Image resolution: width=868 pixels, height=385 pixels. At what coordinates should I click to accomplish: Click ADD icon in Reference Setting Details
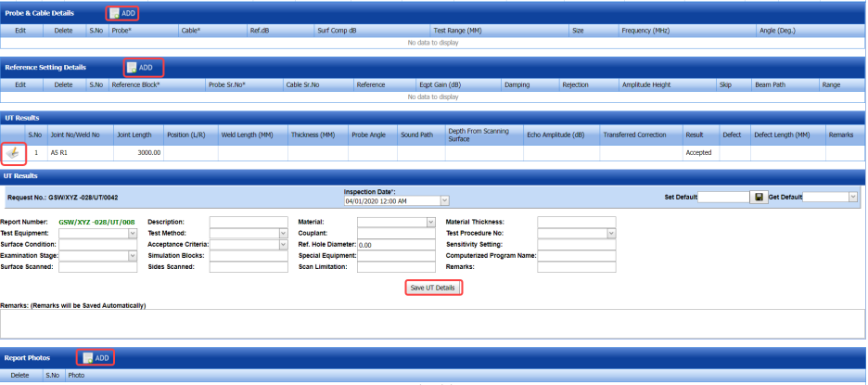[x=133, y=68]
